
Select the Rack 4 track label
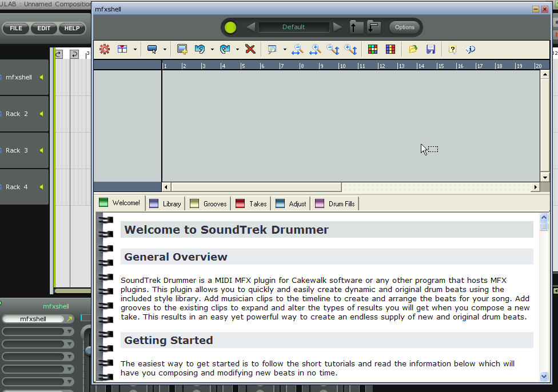(x=17, y=187)
